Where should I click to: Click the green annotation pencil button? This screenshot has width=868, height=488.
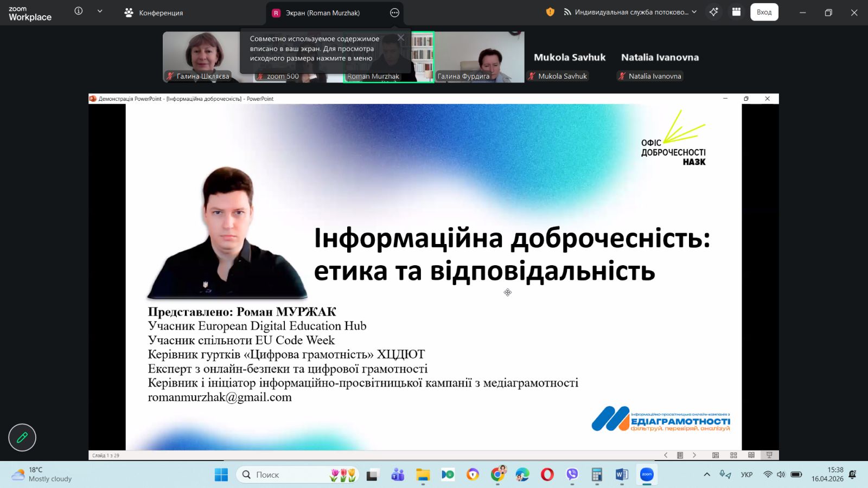tap(22, 438)
